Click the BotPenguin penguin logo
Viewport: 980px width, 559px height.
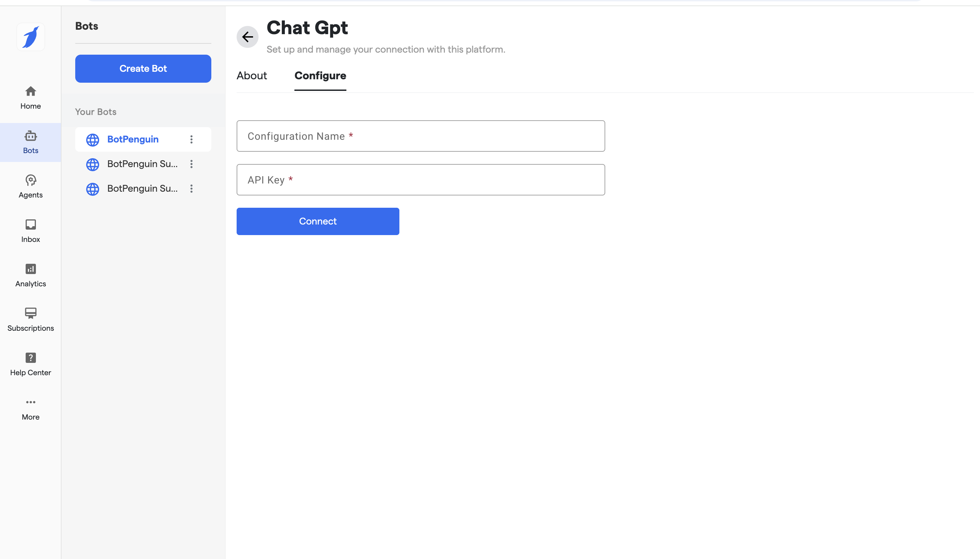[31, 37]
